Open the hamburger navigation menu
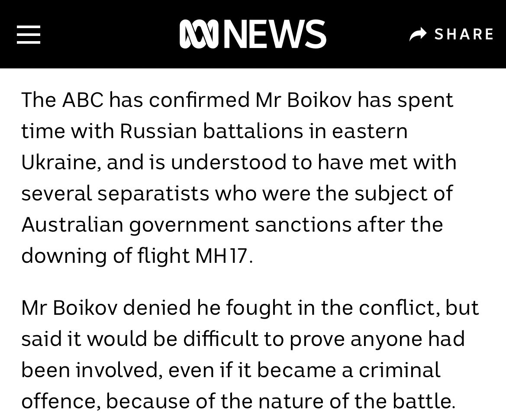 [29, 34]
